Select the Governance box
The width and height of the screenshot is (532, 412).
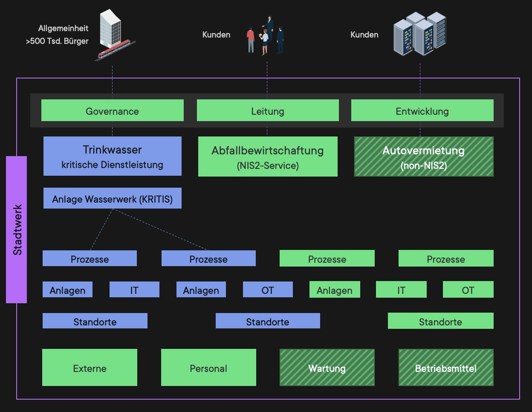tap(112, 111)
